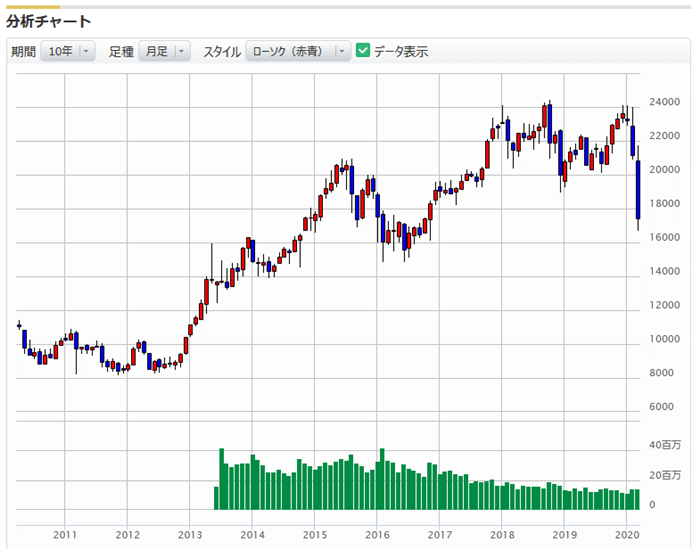Click the 2016 year label on x-axis
700x549 pixels.
pos(376,534)
